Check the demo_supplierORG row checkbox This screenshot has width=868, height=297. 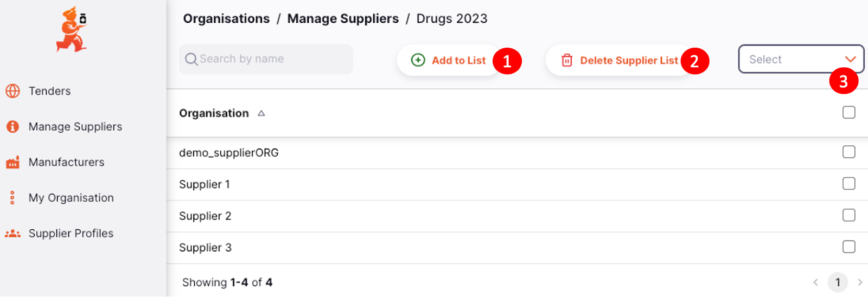click(849, 152)
